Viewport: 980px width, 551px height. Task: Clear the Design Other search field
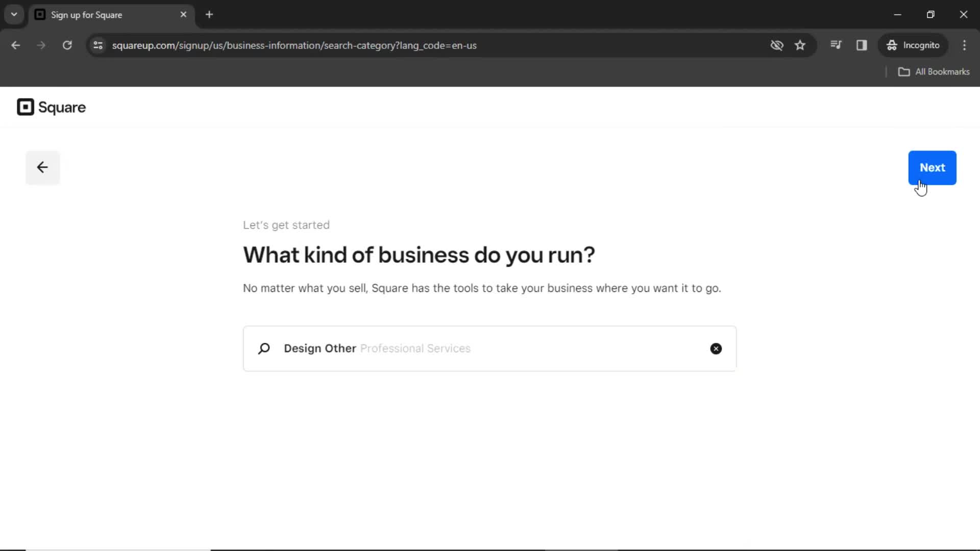(x=716, y=348)
